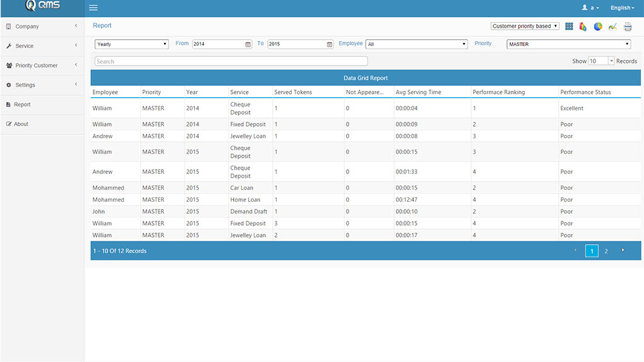Expand the Company menu chevron
644x362 pixels.
click(x=76, y=25)
